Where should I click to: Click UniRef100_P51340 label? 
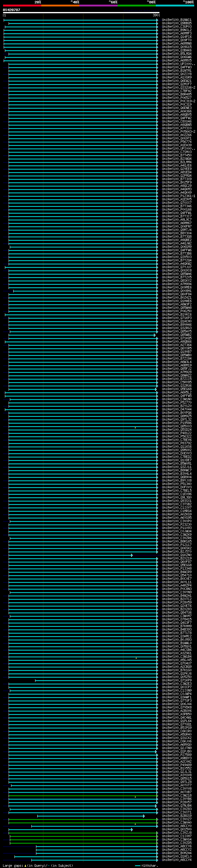(x=176, y=484)
